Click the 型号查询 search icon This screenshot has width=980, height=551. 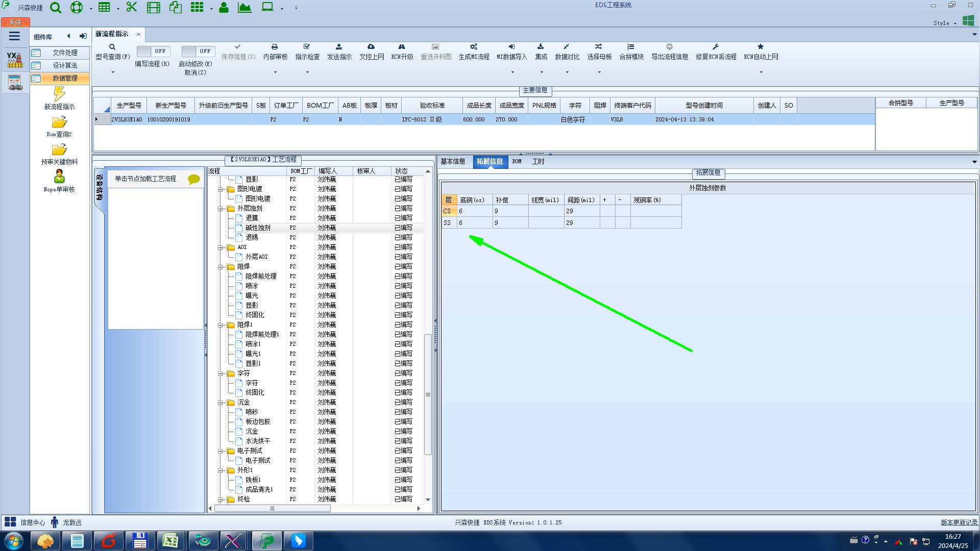click(x=112, y=47)
